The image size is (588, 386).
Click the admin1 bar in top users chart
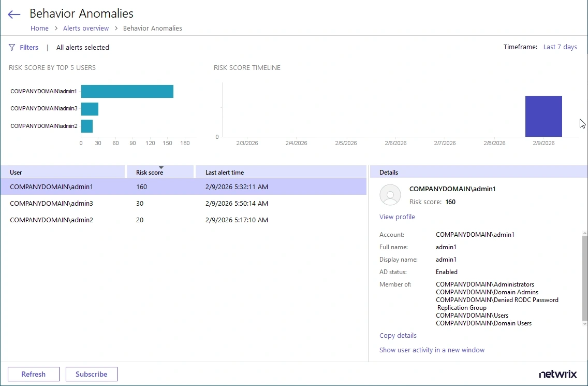tap(127, 92)
